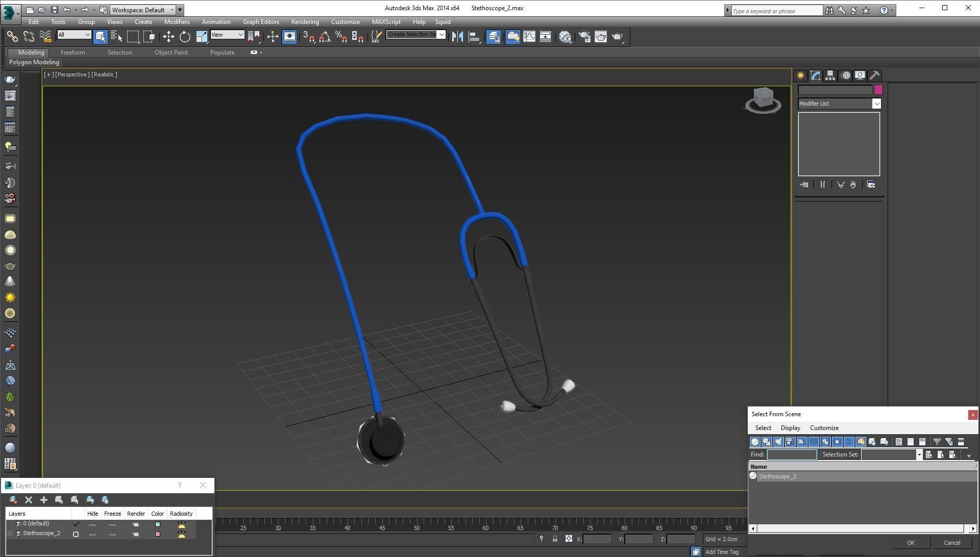Screen dimensions: 980x557
Task: Expand the Stethoscope_2 layer tree
Action: [10, 534]
